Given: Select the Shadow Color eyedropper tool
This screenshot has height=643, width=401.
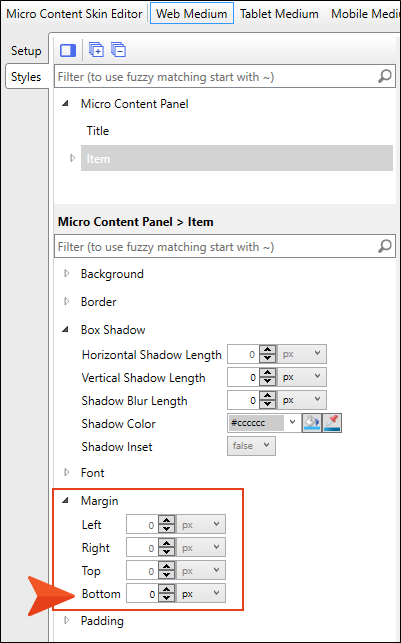Looking at the screenshot, I should coord(332,423).
